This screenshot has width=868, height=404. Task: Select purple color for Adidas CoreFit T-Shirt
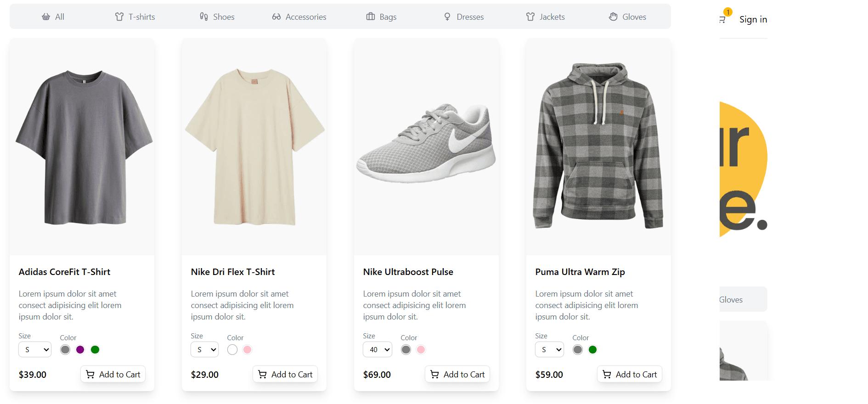(x=80, y=350)
